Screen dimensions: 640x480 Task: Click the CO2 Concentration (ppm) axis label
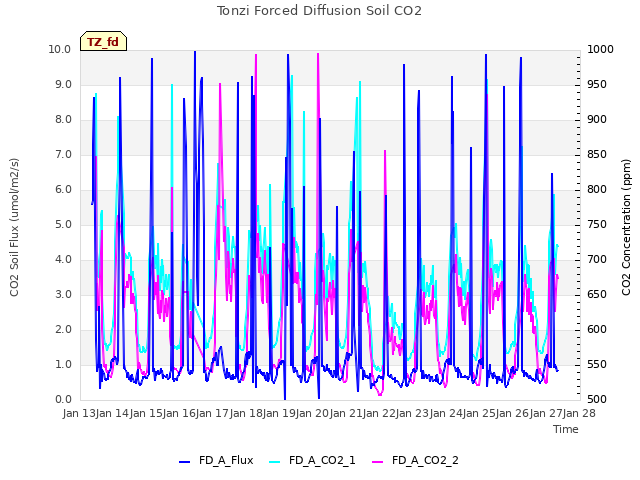click(626, 227)
